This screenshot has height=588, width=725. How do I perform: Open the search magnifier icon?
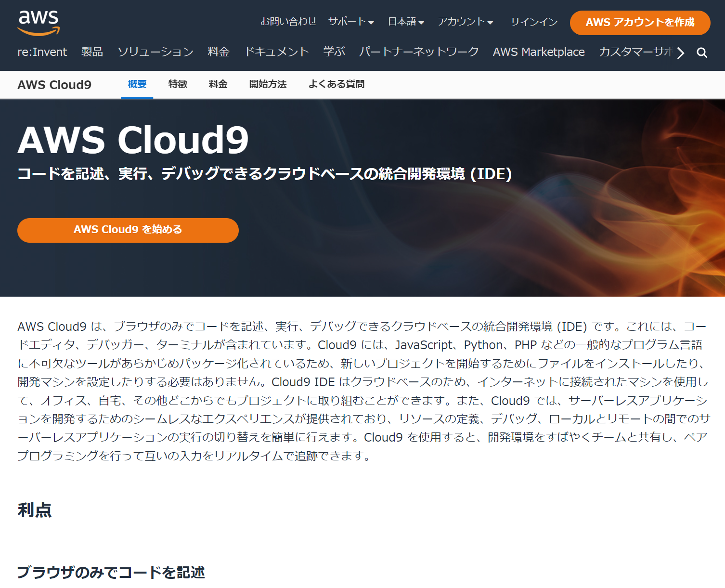click(x=702, y=53)
